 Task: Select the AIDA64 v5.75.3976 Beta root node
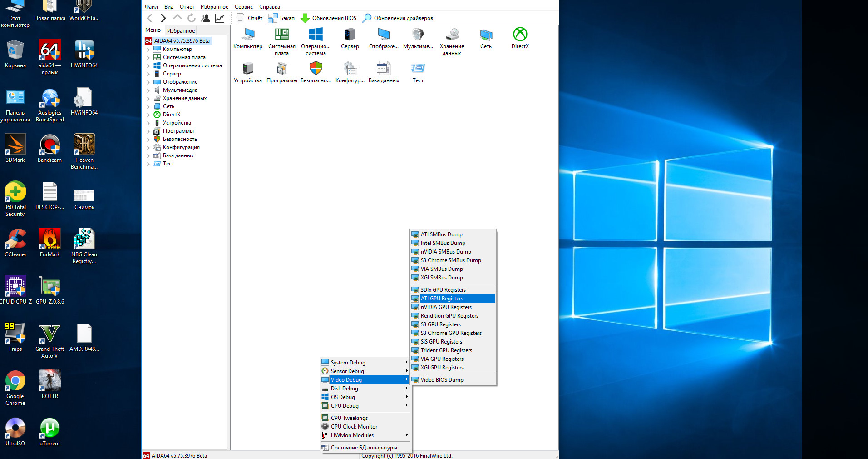click(178, 41)
